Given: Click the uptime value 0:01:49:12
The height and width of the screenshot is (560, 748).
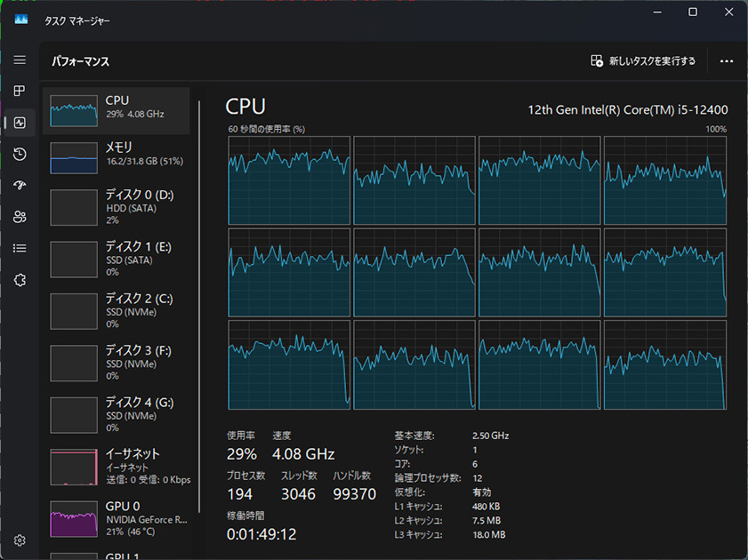Looking at the screenshot, I should 261,535.
